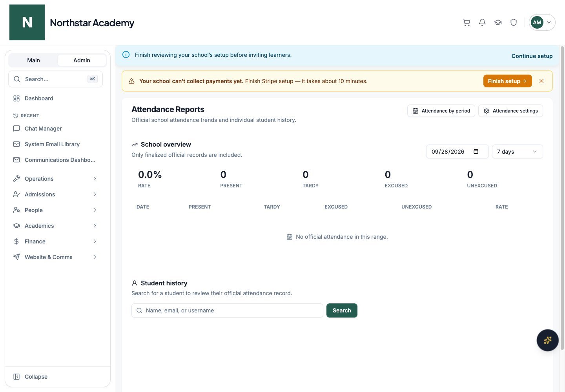Click the info icon in setup banner

126,54
